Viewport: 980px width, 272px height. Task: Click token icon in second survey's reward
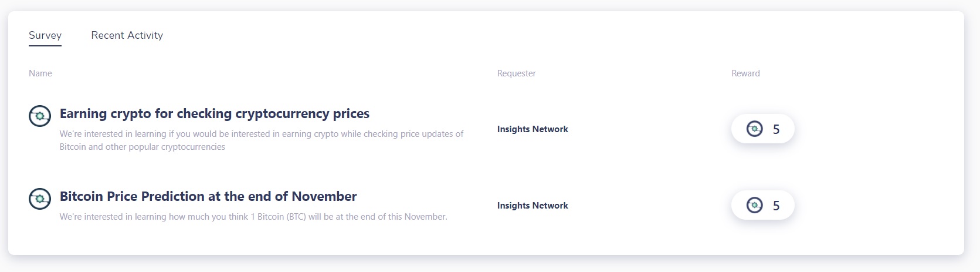coord(755,205)
